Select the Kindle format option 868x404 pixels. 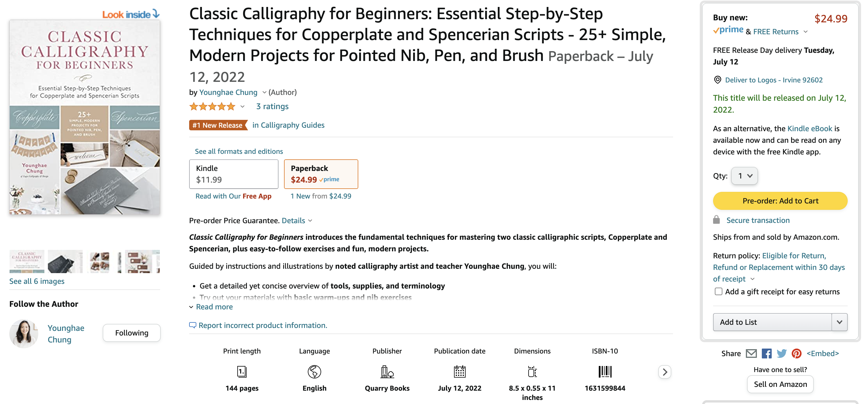(234, 174)
